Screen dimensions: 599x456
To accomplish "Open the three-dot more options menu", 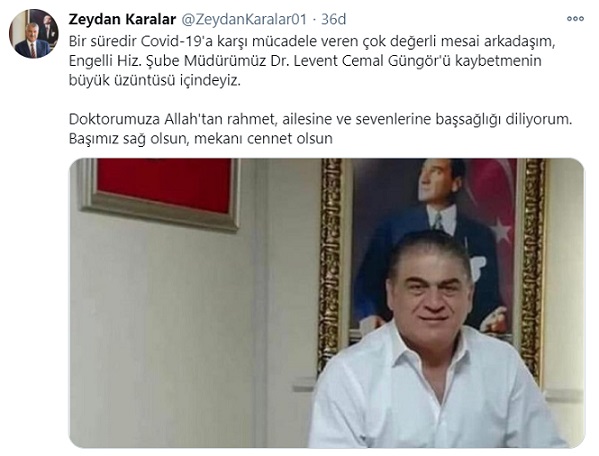I will pyautogui.click(x=575, y=19).
